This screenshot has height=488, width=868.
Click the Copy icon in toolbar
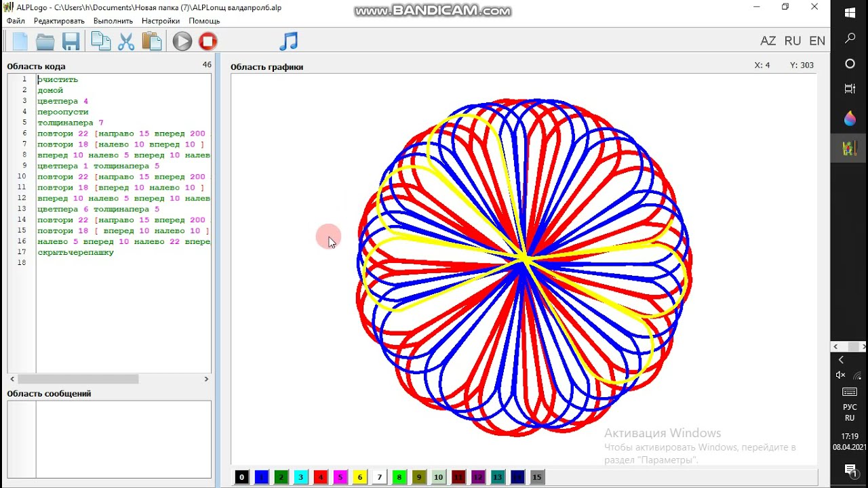click(101, 41)
